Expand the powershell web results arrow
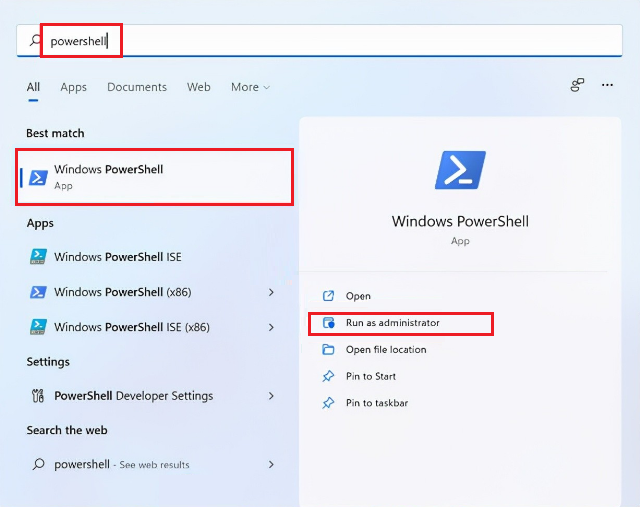 271,464
